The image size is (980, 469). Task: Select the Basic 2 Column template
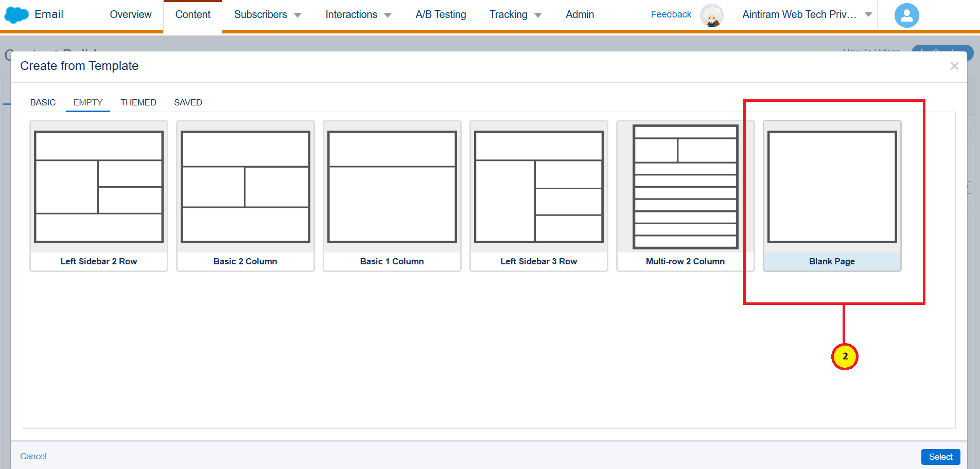(x=246, y=195)
